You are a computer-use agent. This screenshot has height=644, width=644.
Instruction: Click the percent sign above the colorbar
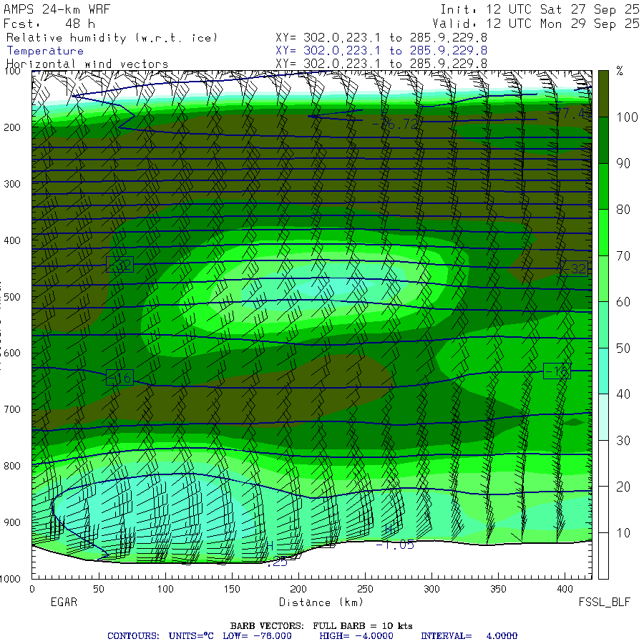pyautogui.click(x=620, y=71)
